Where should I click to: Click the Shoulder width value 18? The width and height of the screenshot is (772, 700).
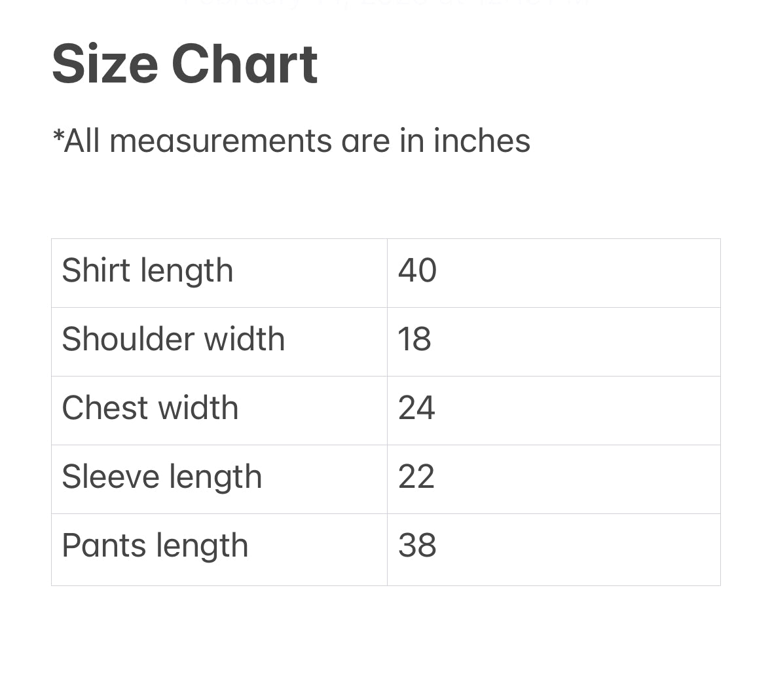414,339
